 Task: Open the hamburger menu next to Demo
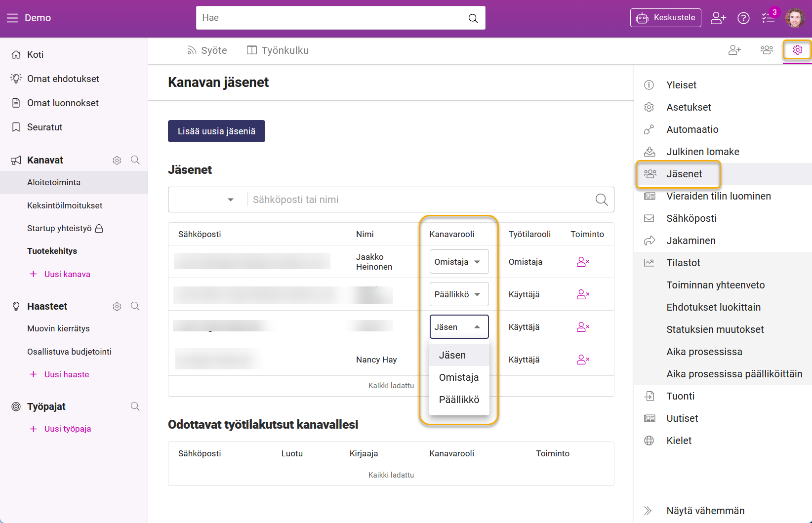pyautogui.click(x=12, y=18)
